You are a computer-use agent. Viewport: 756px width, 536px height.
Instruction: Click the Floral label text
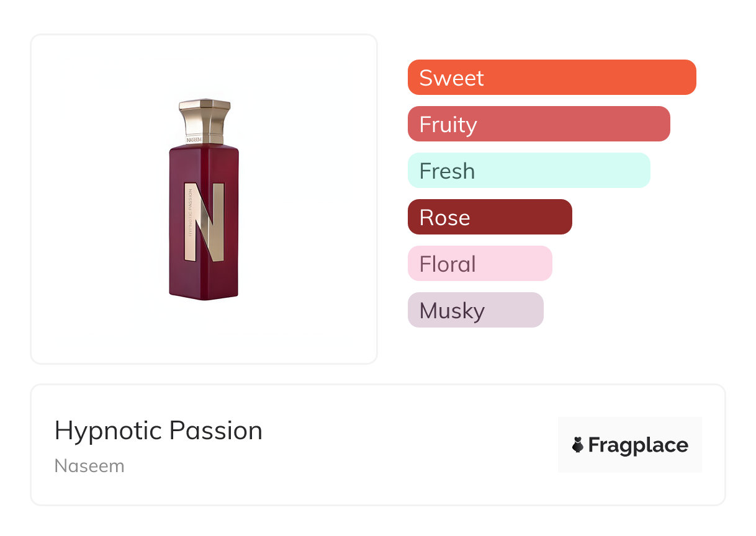[x=448, y=264]
